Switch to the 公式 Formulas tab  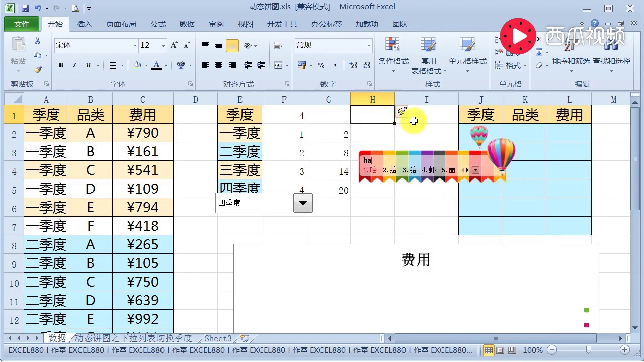pyautogui.click(x=158, y=24)
